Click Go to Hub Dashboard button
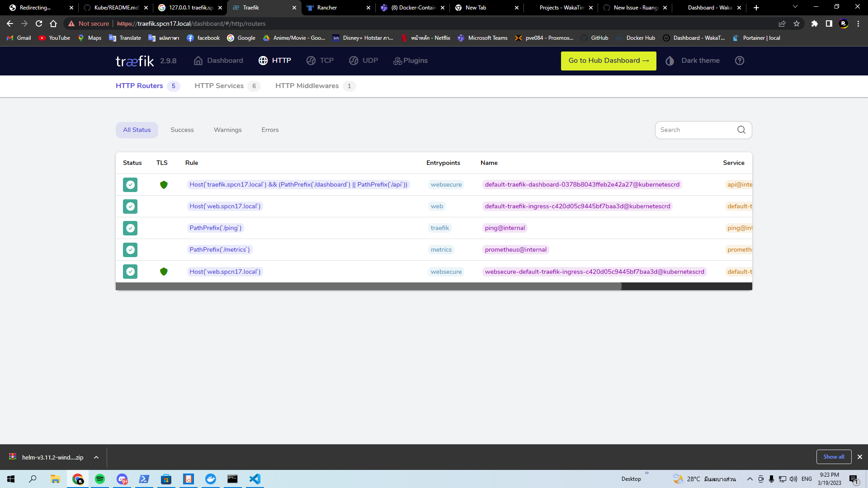Image resolution: width=868 pixels, height=488 pixels. (609, 61)
